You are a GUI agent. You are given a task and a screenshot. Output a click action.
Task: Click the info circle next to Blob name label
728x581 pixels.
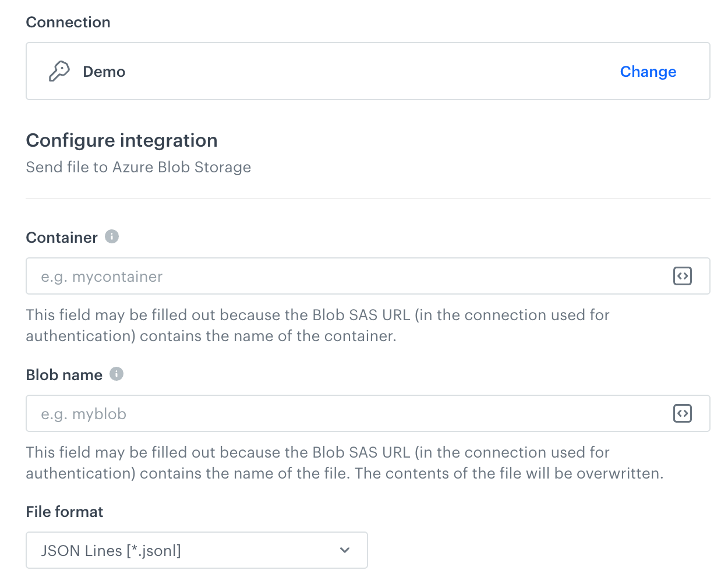116,373
